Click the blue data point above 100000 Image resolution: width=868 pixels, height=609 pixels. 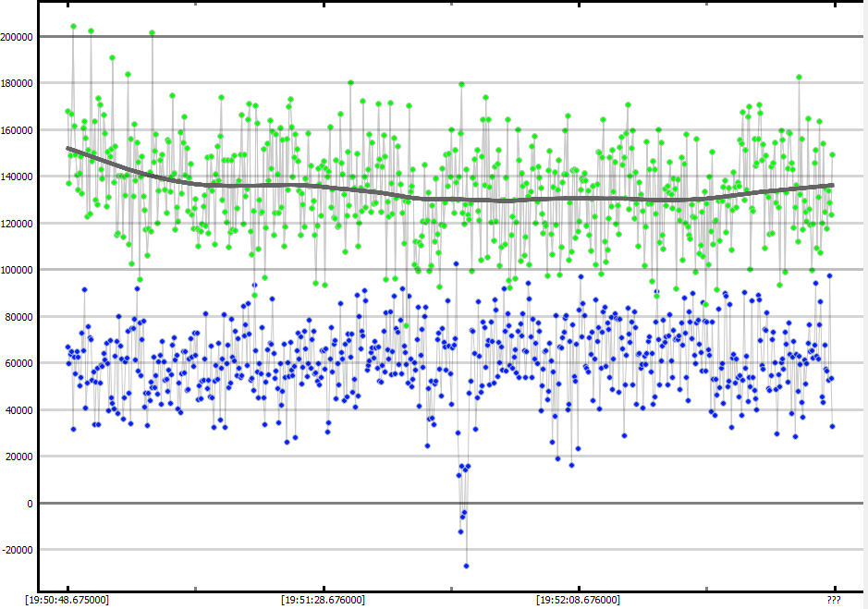click(456, 264)
